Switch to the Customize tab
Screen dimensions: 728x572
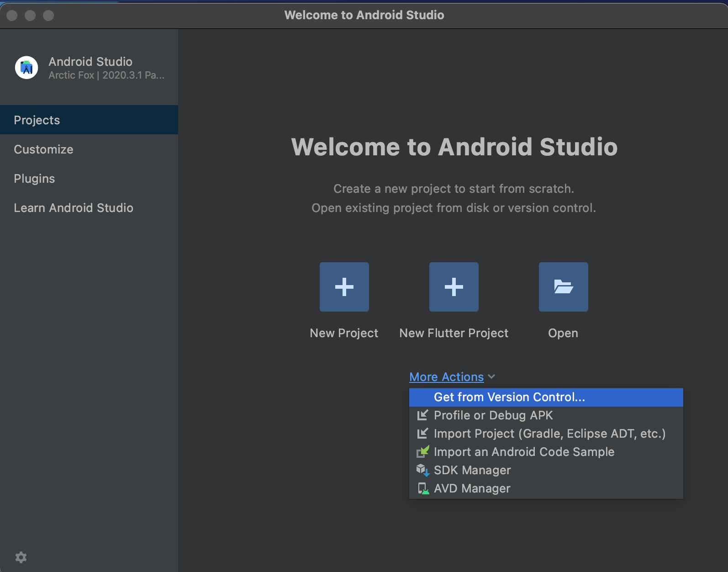point(43,149)
